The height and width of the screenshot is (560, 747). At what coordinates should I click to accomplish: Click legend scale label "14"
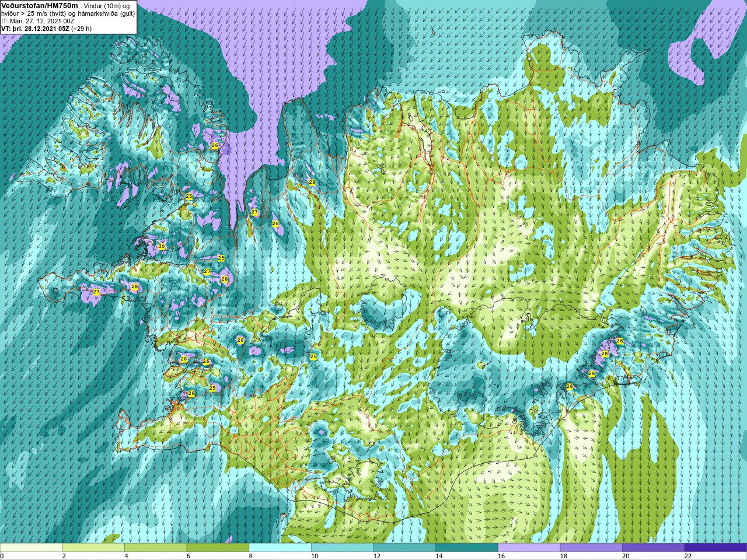[439, 556]
